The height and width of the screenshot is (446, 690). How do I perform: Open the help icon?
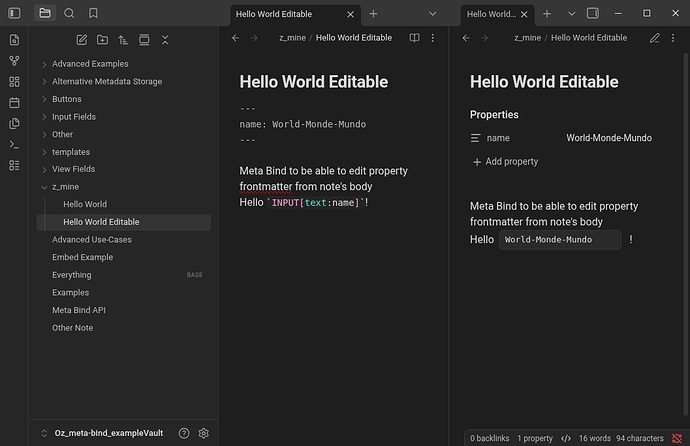tap(184, 433)
